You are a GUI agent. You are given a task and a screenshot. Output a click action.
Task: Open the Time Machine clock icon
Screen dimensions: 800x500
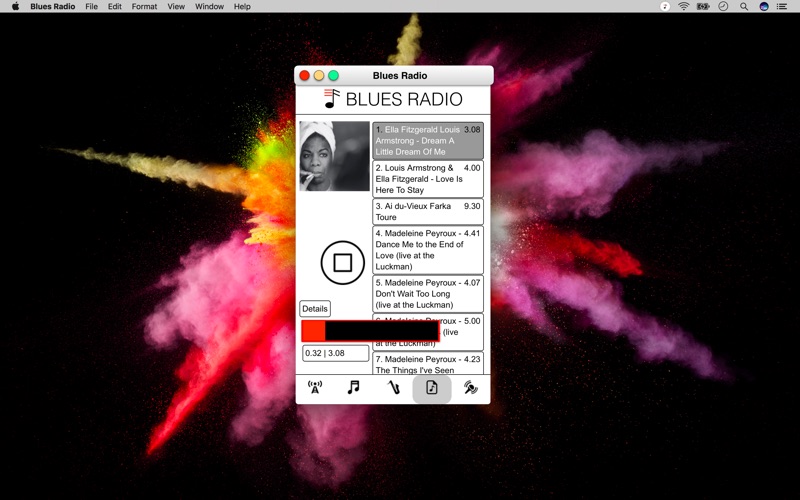click(x=723, y=6)
